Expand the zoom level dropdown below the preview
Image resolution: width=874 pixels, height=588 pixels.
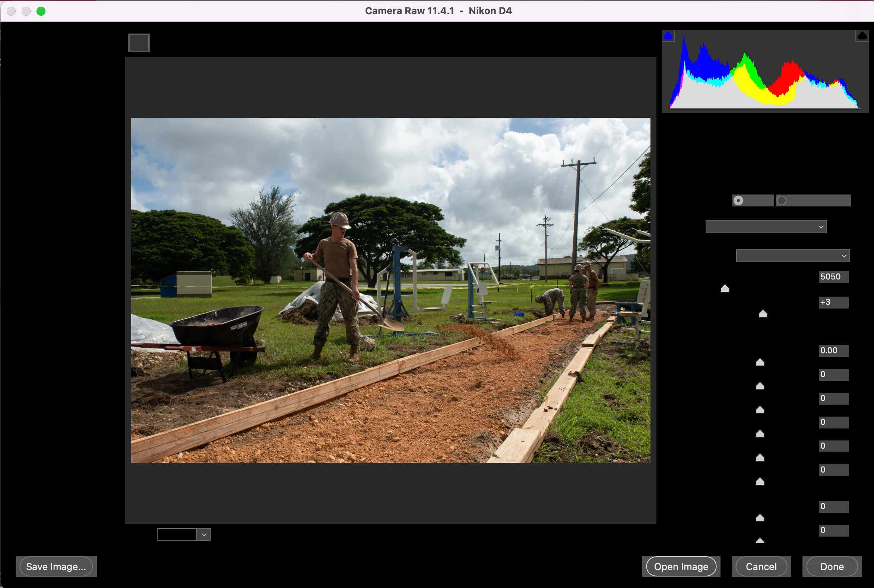coord(204,534)
